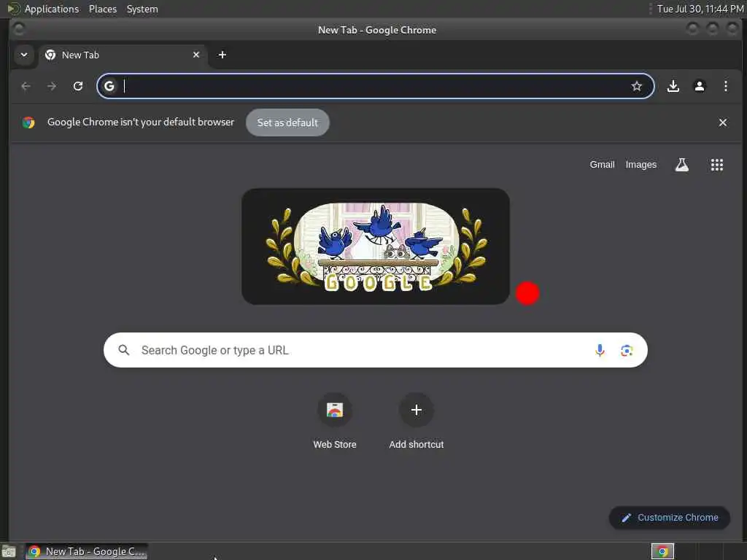Click Customize Chrome button
Screen dimensions: 747x560
[x=670, y=518]
